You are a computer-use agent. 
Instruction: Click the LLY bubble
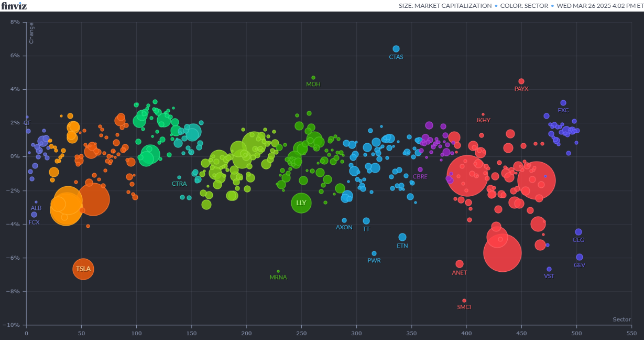click(301, 203)
